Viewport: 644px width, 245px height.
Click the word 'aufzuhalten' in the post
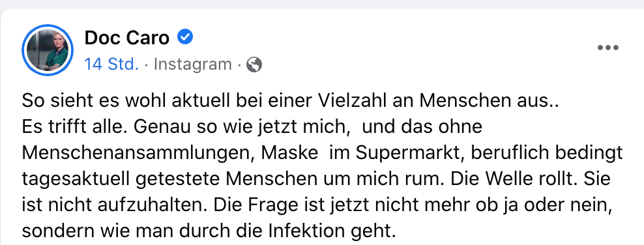click(x=148, y=205)
